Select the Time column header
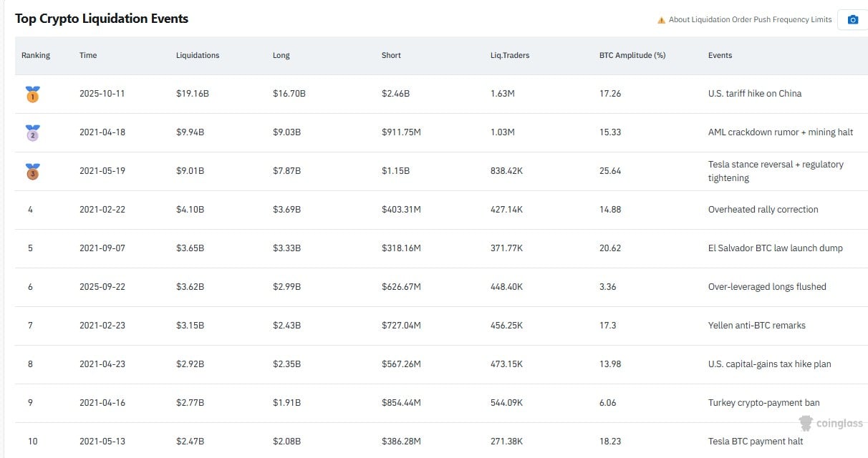Image resolution: width=868 pixels, height=458 pixels. pos(88,55)
